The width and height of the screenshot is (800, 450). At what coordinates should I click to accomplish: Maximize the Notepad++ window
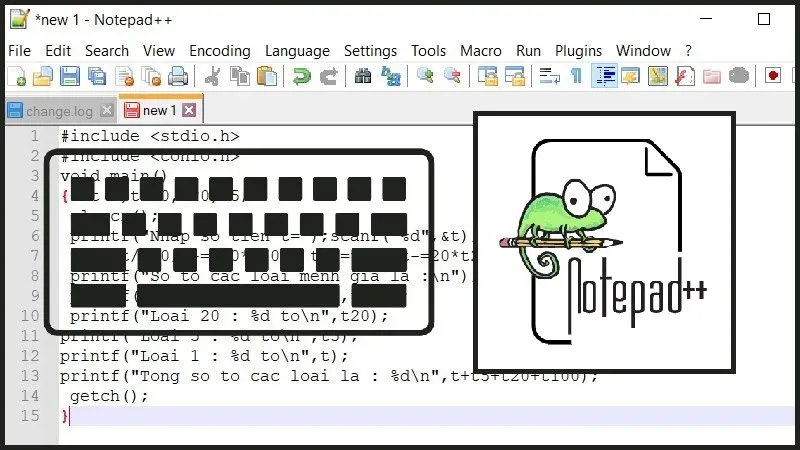click(x=764, y=19)
